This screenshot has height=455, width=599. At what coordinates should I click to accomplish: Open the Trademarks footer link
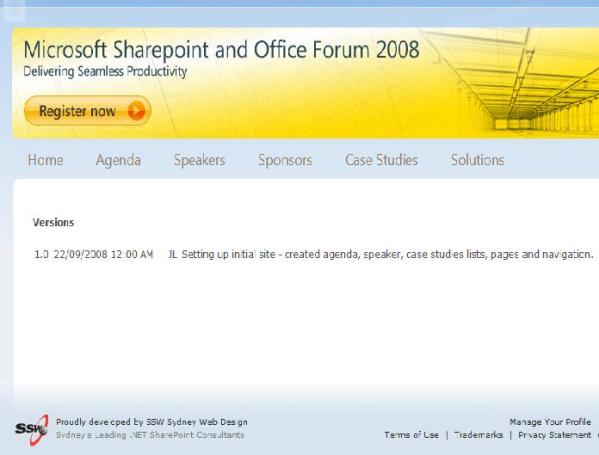(x=479, y=435)
